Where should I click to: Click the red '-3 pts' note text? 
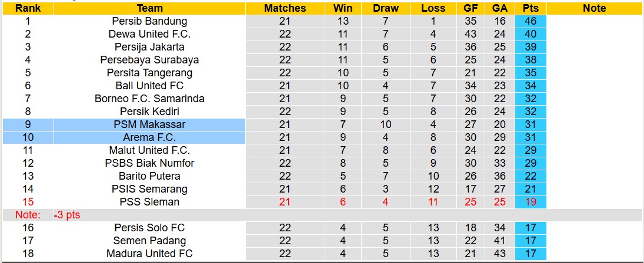click(66, 215)
